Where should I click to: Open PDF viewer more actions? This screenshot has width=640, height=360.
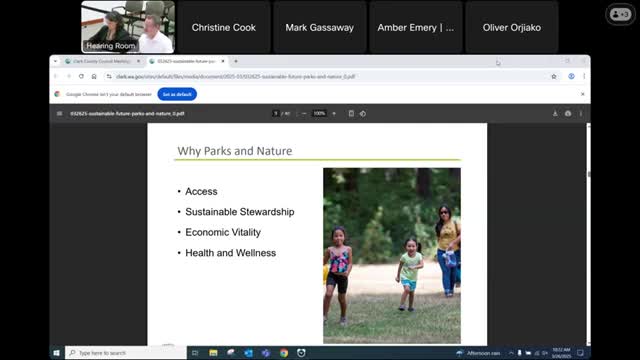pos(581,113)
